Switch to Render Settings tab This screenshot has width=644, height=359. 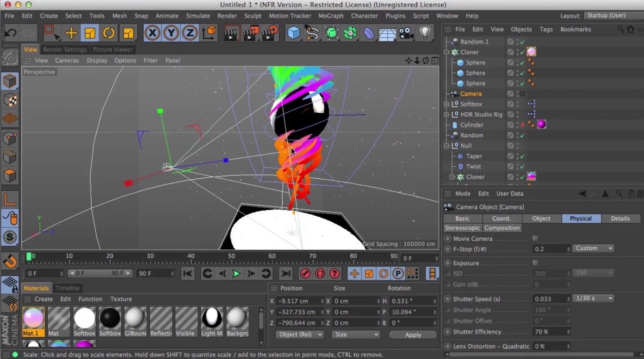tap(65, 49)
